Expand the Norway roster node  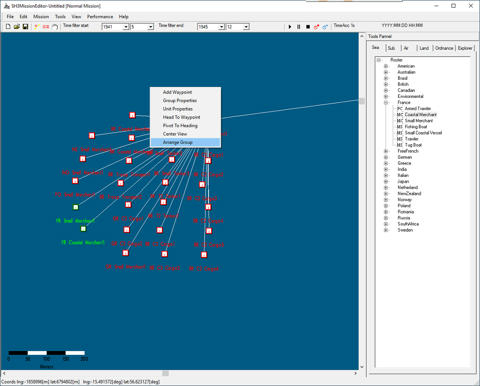click(x=386, y=200)
